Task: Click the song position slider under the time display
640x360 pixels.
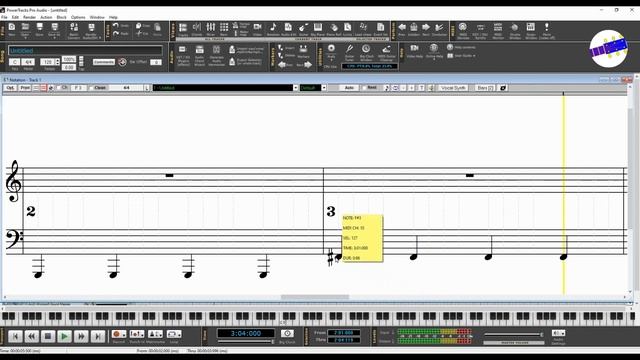Action: [246, 342]
